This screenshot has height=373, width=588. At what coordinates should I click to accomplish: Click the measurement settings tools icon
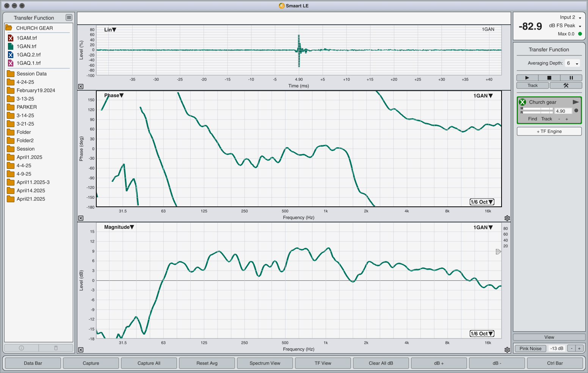[566, 85]
